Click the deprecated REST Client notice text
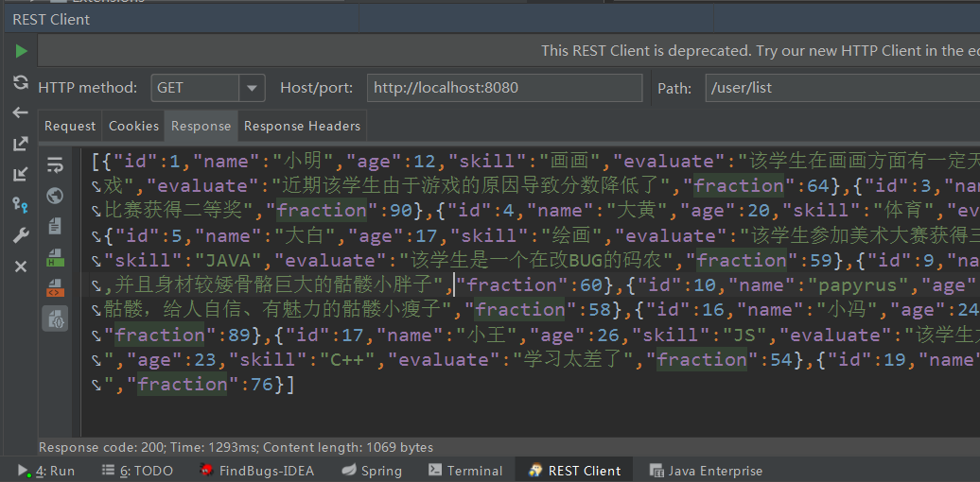 (x=760, y=51)
